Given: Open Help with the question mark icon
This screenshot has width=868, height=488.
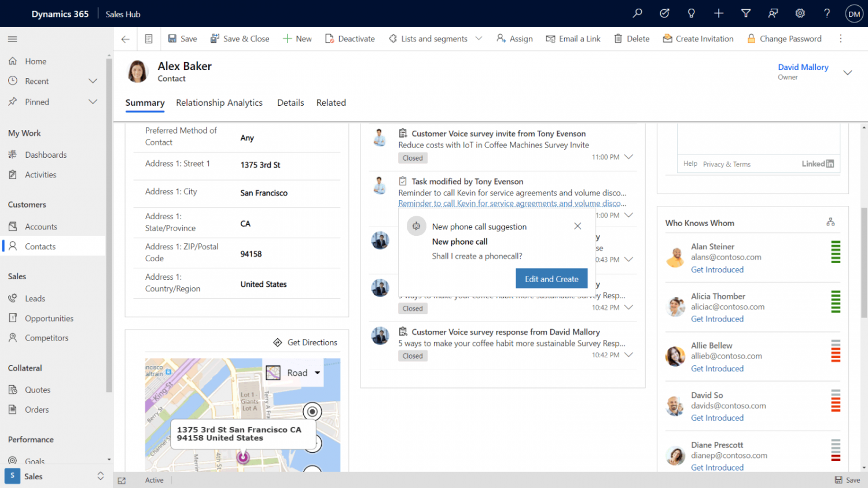Looking at the screenshot, I should 827,13.
